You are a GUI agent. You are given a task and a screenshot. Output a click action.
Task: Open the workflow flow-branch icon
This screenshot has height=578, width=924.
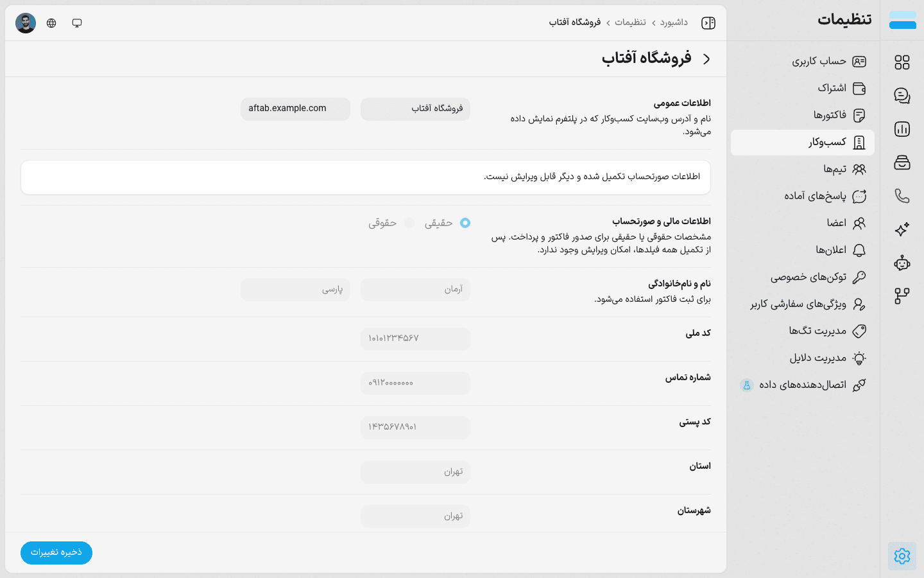pos(902,296)
